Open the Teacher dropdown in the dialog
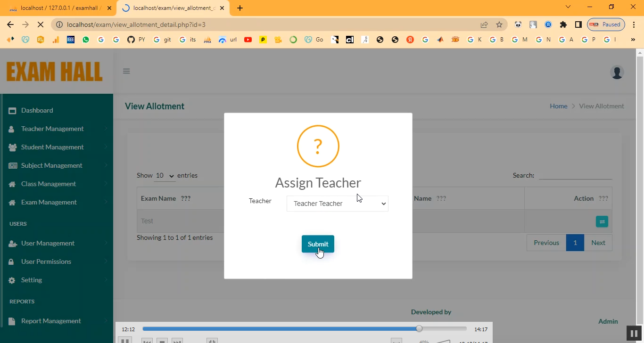 337,204
